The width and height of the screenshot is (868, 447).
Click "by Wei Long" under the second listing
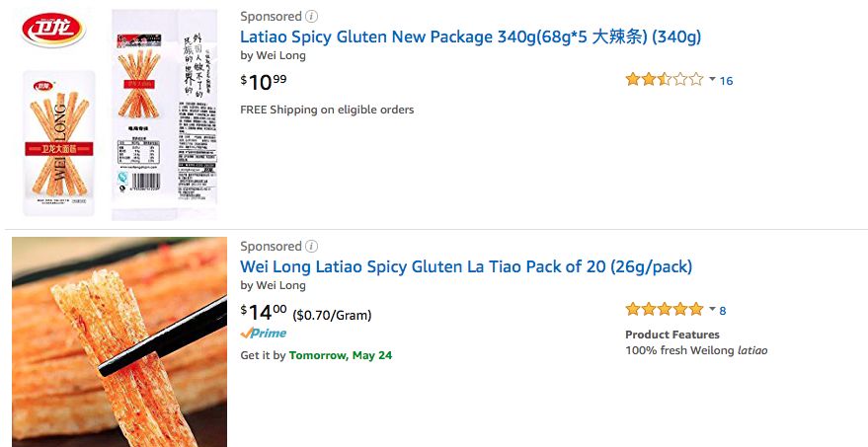(x=274, y=286)
